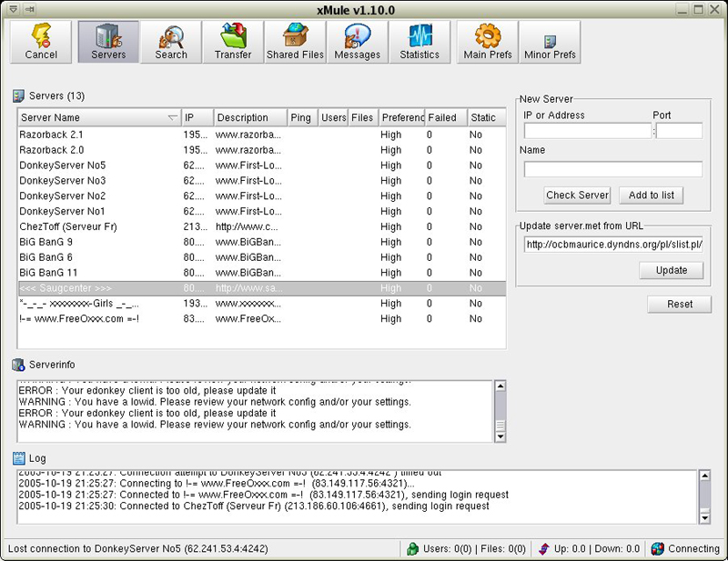Focus the new server Name input field

pyautogui.click(x=613, y=169)
